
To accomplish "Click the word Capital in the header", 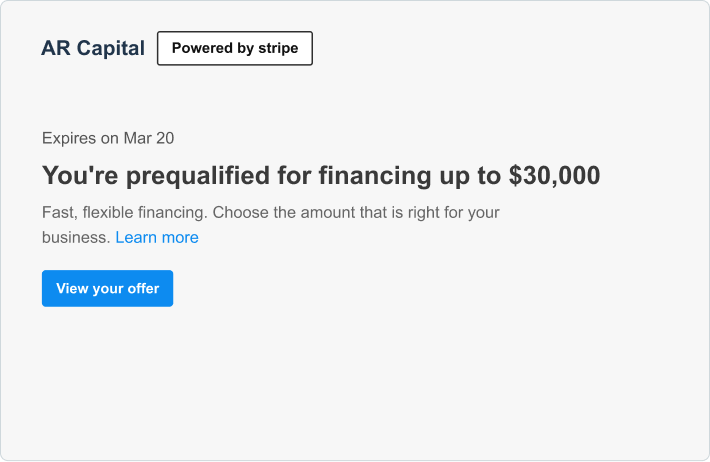I will (108, 48).
